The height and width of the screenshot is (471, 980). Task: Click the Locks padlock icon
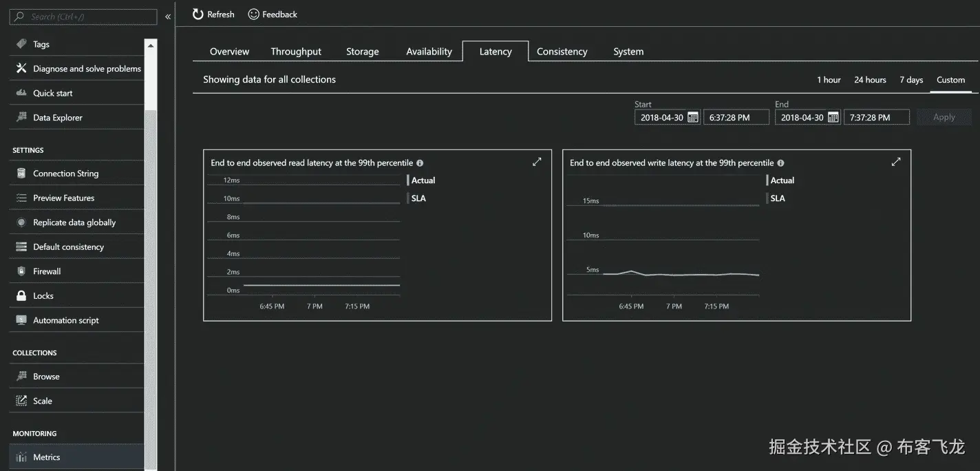click(x=21, y=295)
